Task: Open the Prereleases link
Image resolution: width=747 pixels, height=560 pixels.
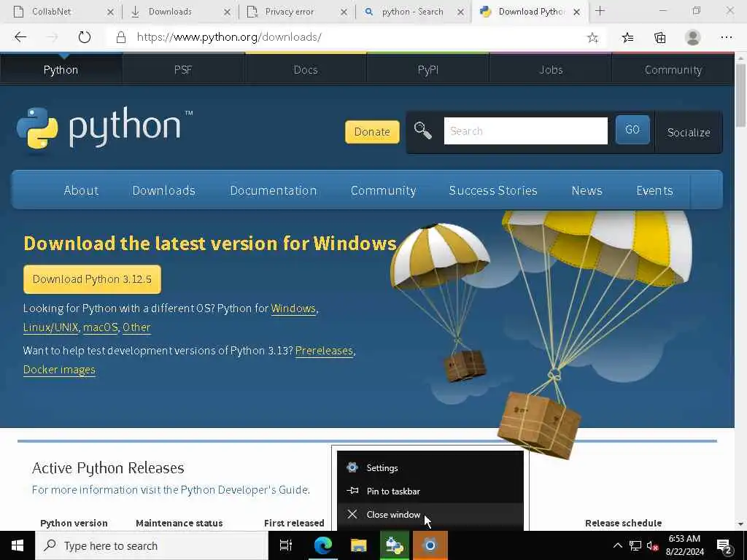Action: 324,351
